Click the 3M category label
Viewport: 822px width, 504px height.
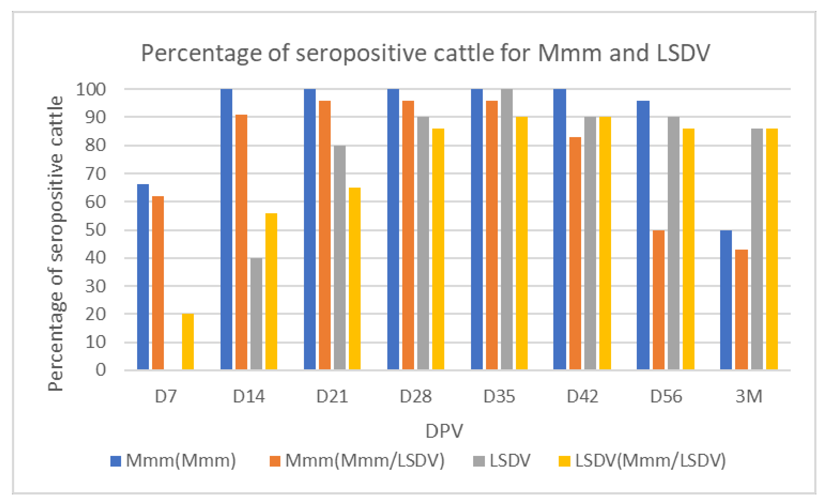tap(749, 397)
